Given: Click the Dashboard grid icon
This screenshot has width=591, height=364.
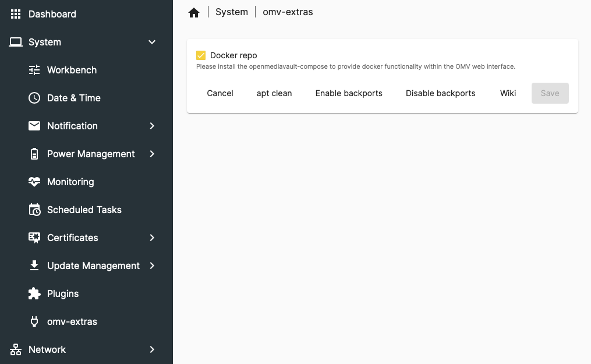Looking at the screenshot, I should pyautogui.click(x=16, y=14).
